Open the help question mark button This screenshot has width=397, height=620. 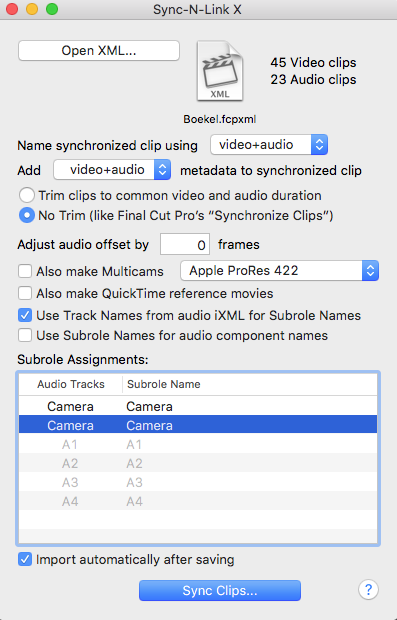(368, 590)
